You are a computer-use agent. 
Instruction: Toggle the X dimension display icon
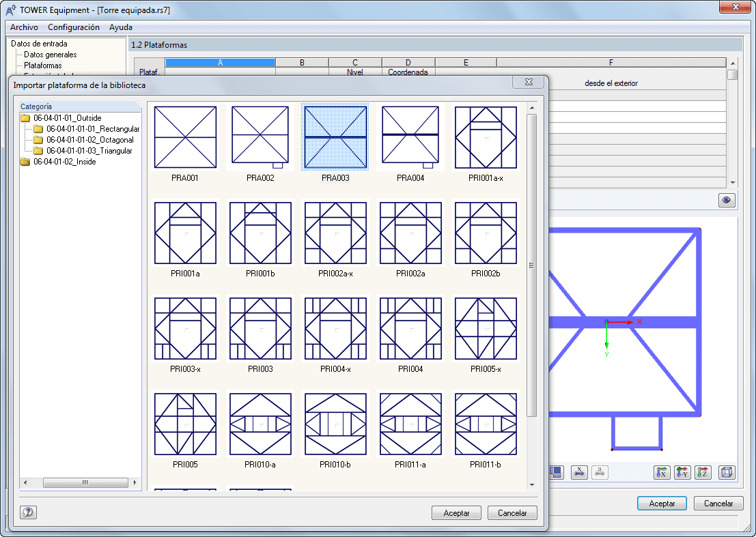coord(580,472)
